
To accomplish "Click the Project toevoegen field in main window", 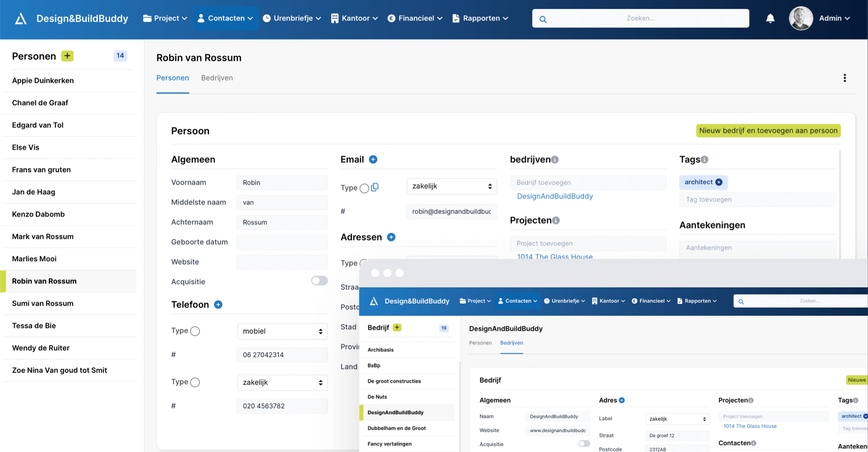I will click(x=588, y=243).
